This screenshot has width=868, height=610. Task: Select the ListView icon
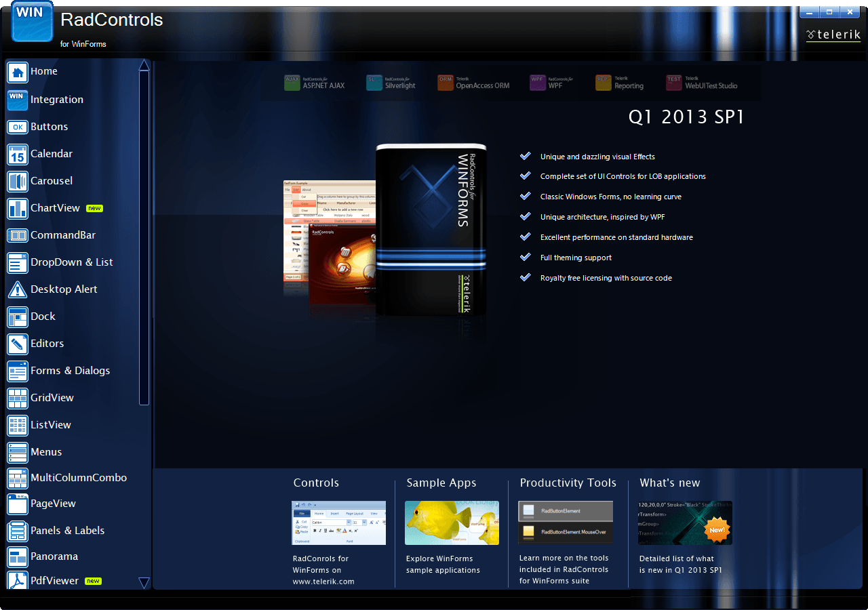tap(18, 425)
